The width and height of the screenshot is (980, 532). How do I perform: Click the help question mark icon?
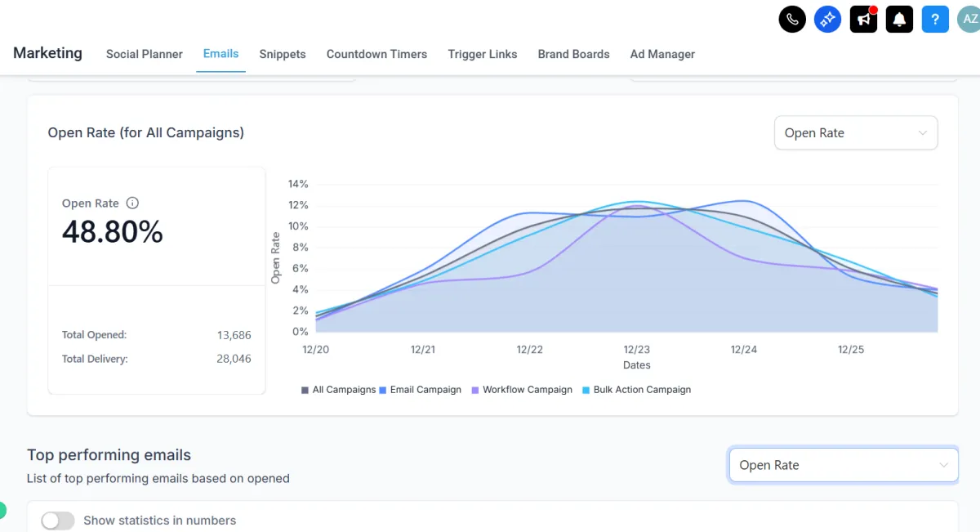click(935, 19)
